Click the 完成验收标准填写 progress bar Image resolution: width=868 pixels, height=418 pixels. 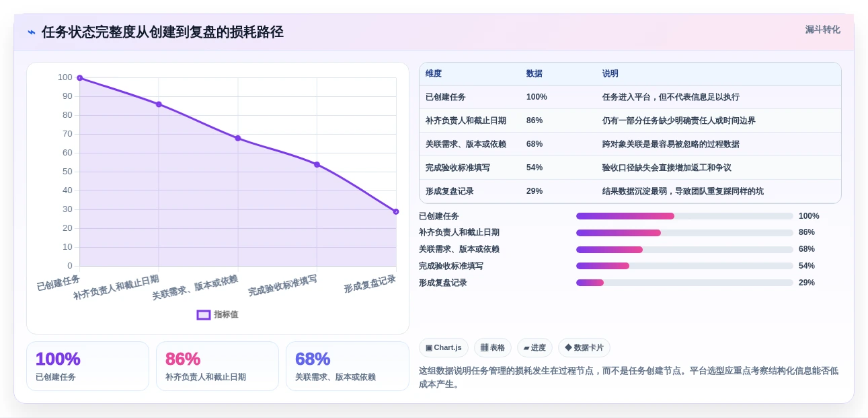(684, 266)
